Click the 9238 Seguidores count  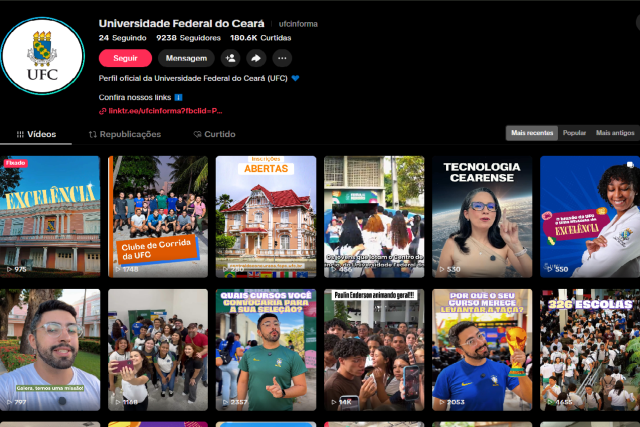point(189,38)
